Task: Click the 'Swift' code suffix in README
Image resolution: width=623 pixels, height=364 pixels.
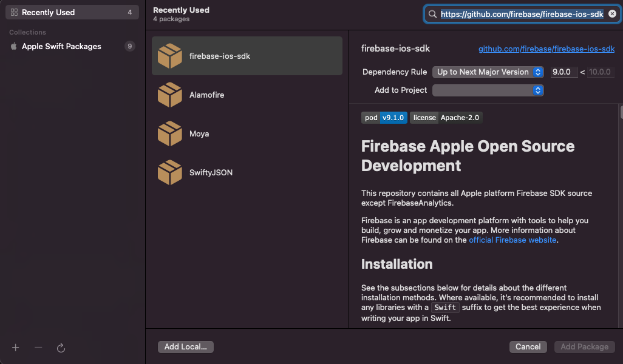Action: 445,308
